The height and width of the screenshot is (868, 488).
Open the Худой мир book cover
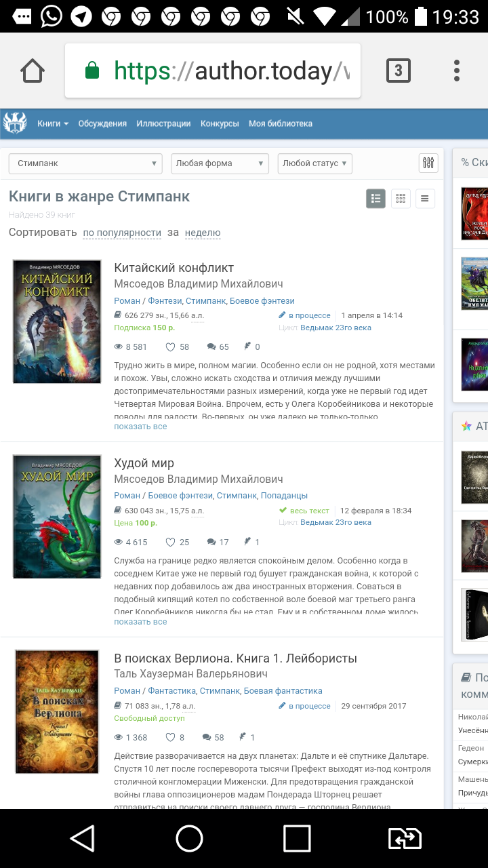click(57, 517)
